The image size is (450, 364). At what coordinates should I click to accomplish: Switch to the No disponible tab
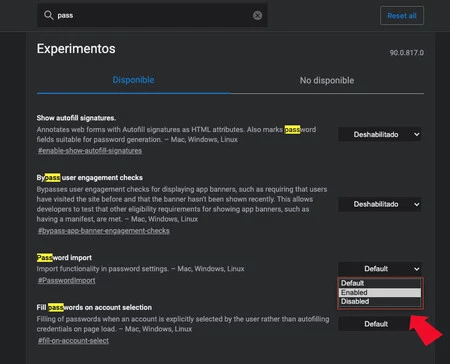[x=327, y=80]
